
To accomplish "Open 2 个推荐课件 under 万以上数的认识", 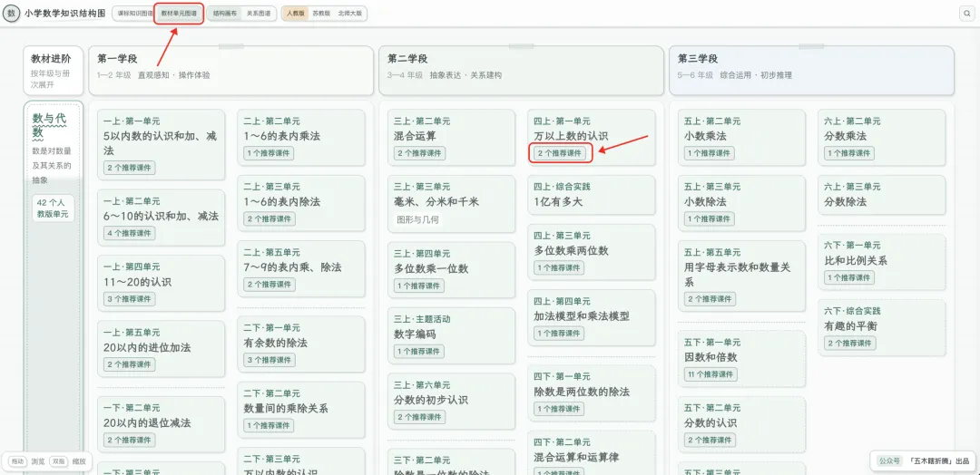I will tap(560, 153).
